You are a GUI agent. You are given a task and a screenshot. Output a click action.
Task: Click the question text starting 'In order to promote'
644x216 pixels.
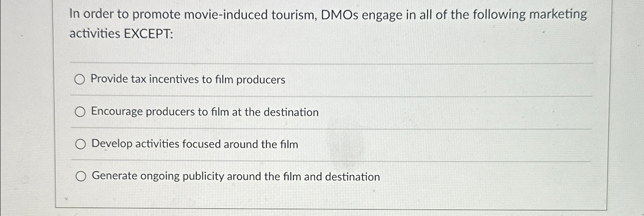(328, 24)
